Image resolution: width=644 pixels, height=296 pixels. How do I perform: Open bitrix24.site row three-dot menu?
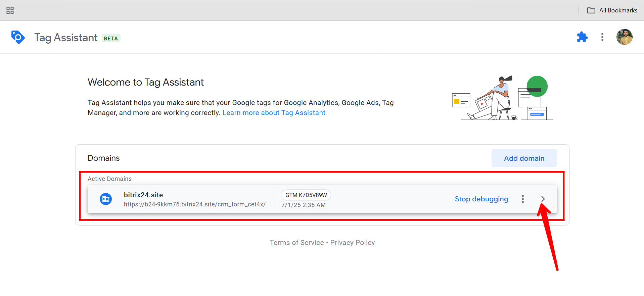click(523, 199)
